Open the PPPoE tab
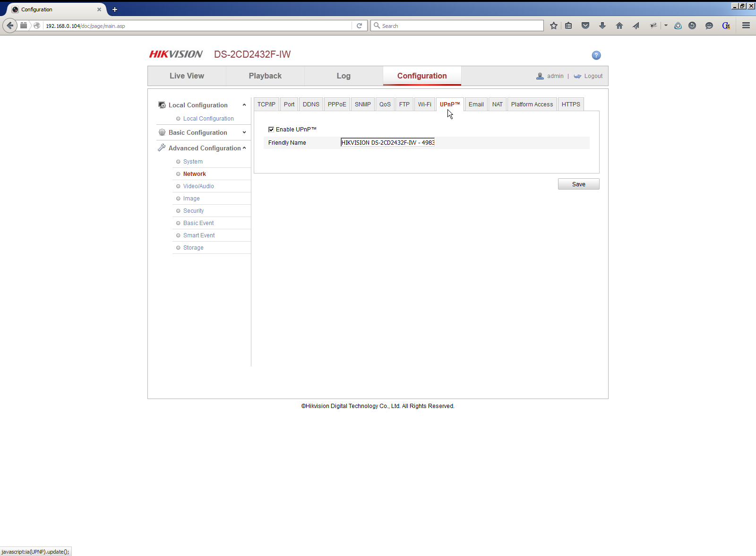The width and height of the screenshot is (756, 556). (337, 104)
